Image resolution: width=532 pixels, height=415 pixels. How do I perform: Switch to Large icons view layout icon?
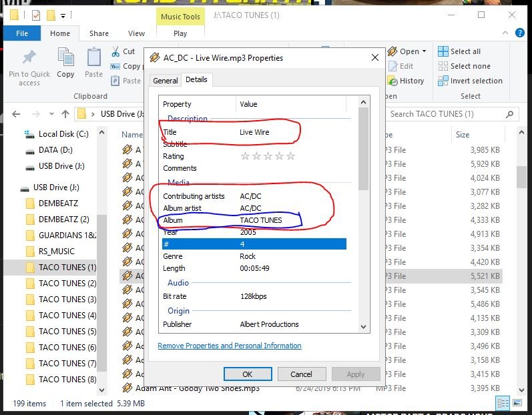[x=517, y=403]
